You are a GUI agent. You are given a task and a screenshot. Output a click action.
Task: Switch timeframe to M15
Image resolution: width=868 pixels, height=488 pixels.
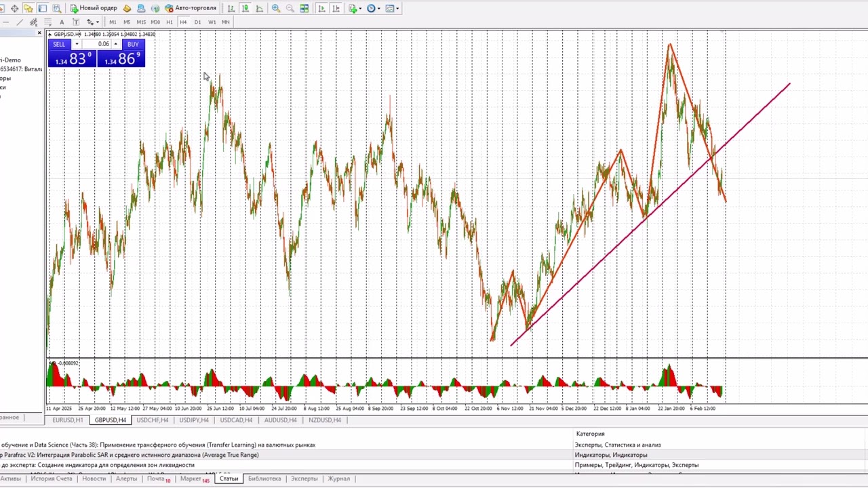click(141, 22)
